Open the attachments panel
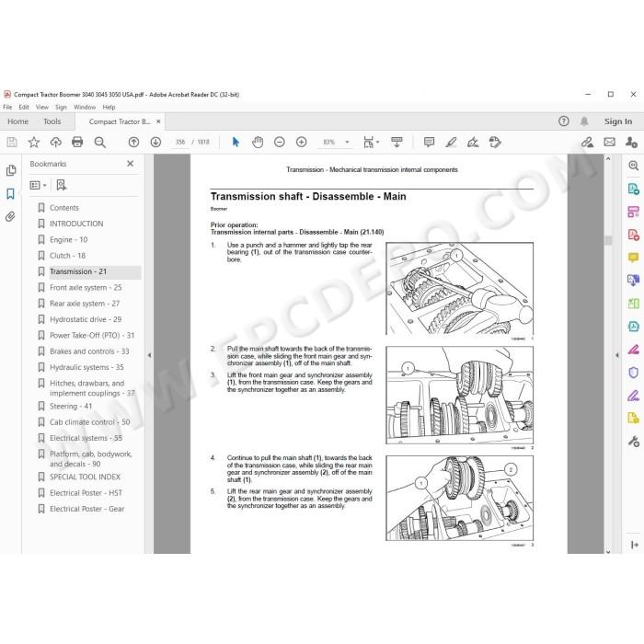644x644 pixels. pos(10,216)
